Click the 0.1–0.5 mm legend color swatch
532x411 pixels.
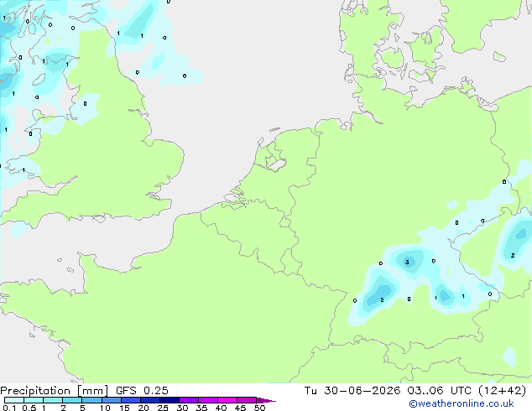(x=14, y=400)
